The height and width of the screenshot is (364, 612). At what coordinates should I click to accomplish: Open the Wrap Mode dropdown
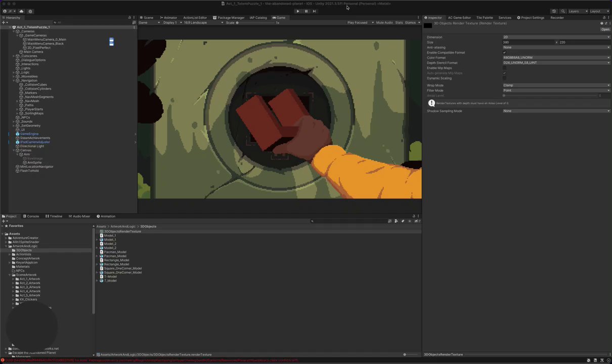click(x=556, y=85)
